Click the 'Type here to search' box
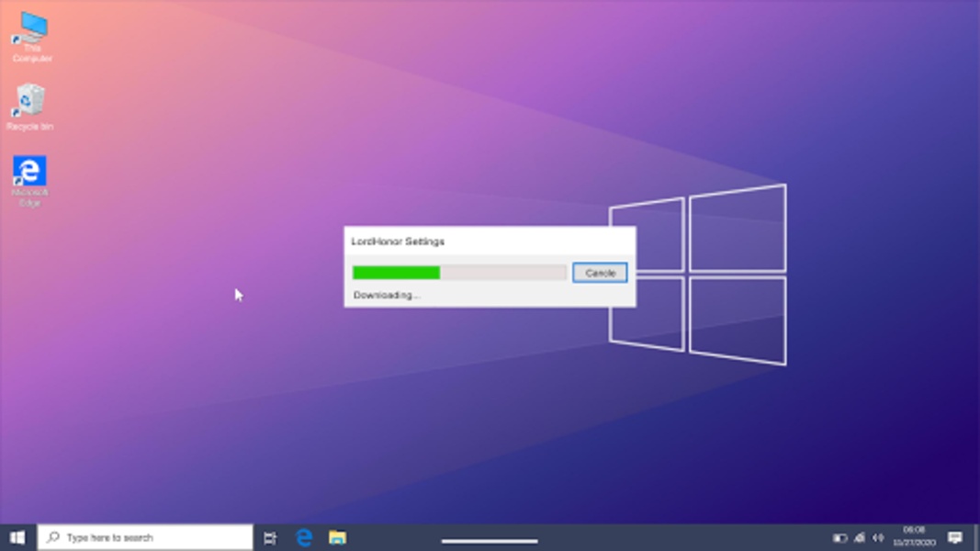 145,537
